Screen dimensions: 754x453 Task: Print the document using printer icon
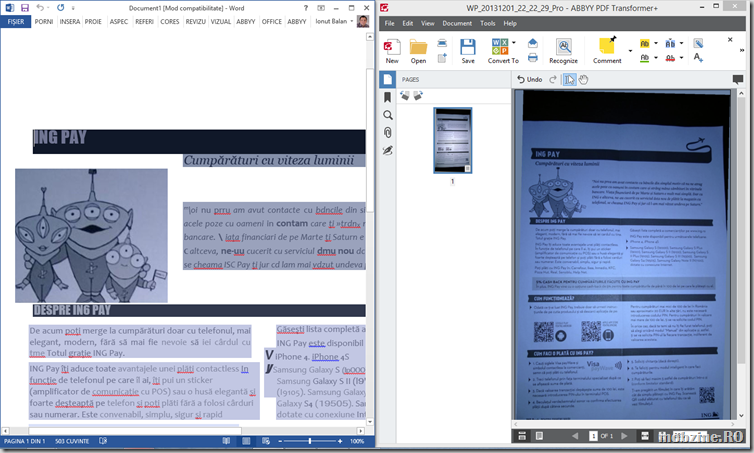[x=532, y=58]
